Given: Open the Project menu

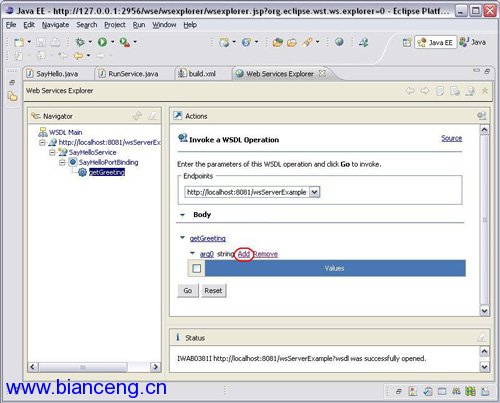Looking at the screenshot, I should coord(115,25).
